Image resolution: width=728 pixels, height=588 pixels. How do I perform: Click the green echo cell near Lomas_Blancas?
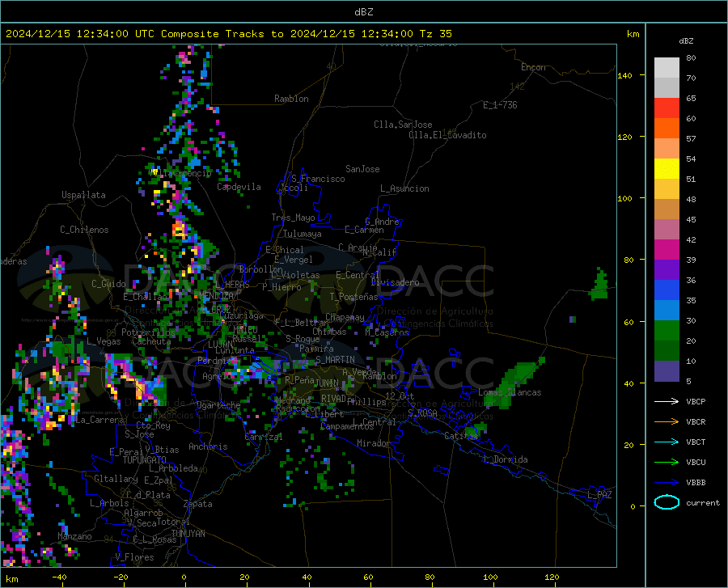(513, 382)
